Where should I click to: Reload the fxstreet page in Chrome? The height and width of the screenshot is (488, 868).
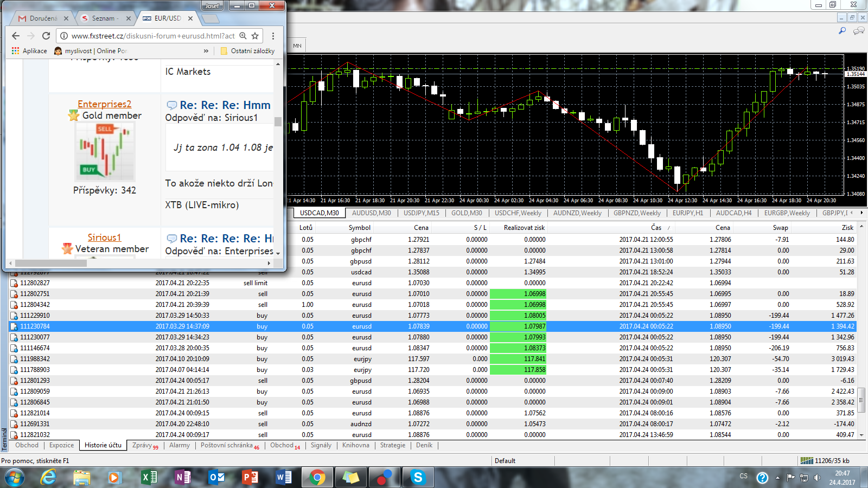pos(46,36)
